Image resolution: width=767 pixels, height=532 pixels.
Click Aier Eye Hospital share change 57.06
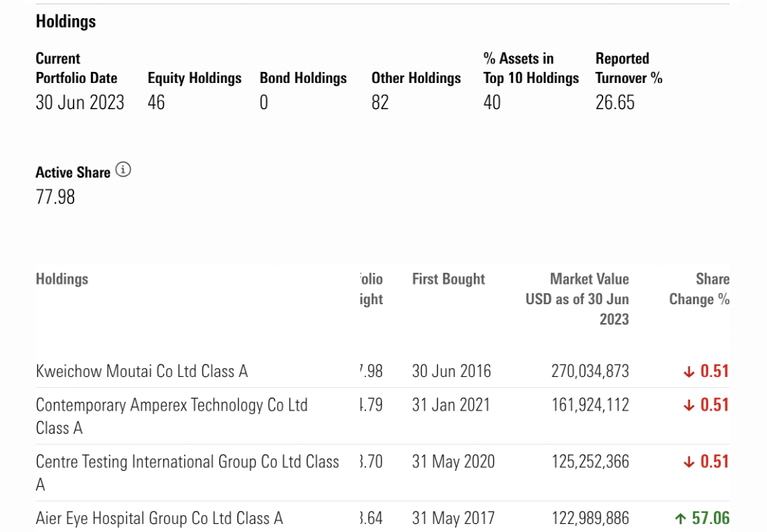point(710,519)
